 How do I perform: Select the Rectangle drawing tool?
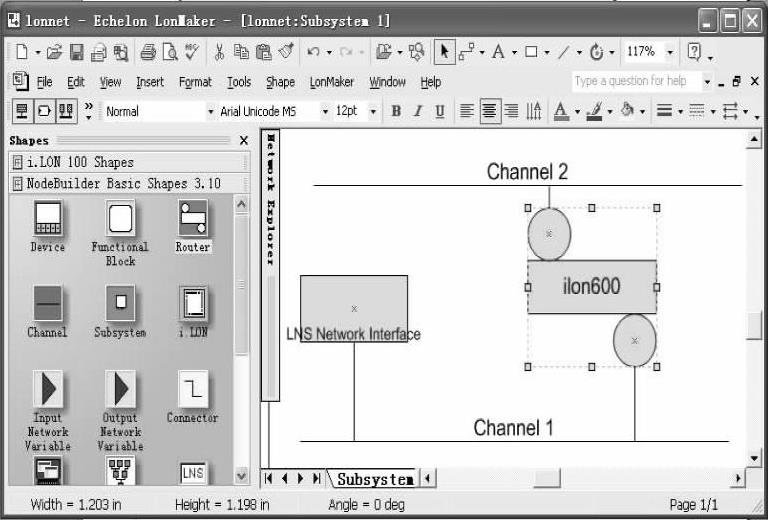(531, 51)
